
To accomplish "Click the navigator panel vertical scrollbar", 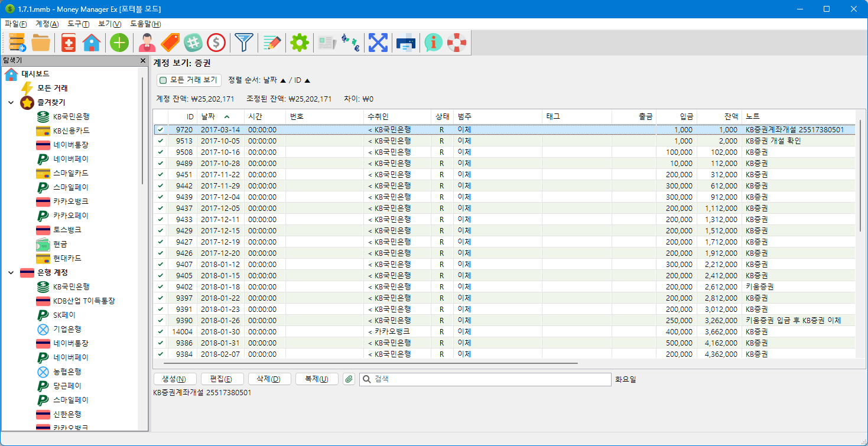I will 142,131.
